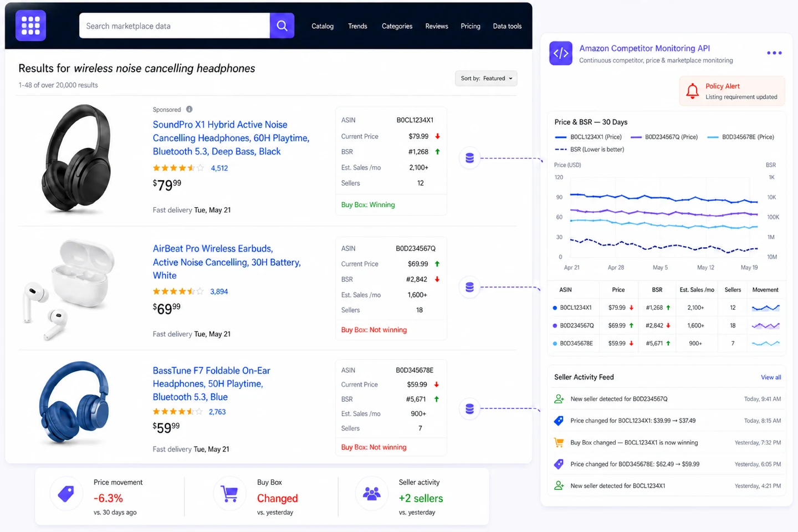
Task: Click the red down arrow next to $79.99
Action: (x=437, y=136)
